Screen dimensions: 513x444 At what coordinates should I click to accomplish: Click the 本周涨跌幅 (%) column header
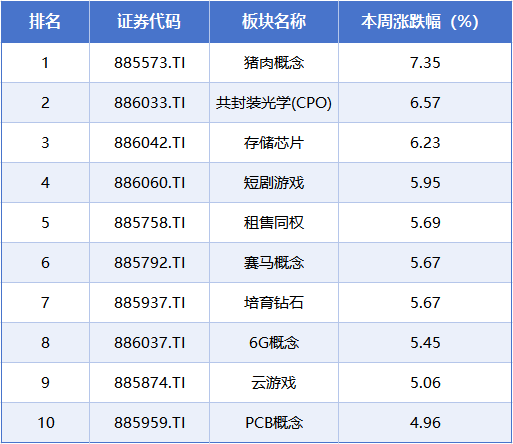point(420,22)
